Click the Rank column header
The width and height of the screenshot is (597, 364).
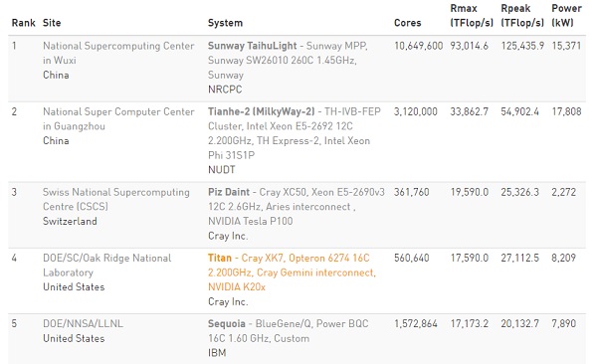click(x=23, y=23)
